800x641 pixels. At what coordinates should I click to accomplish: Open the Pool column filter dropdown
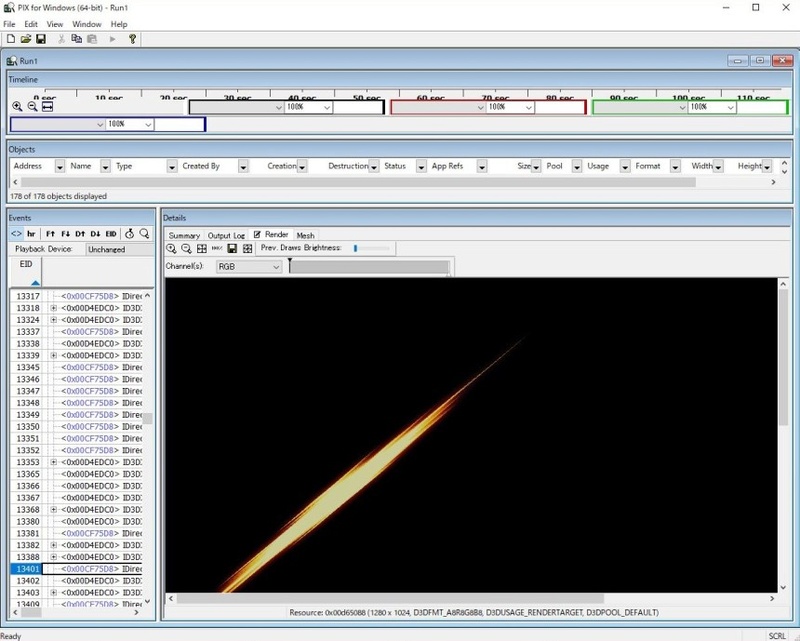[577, 166]
